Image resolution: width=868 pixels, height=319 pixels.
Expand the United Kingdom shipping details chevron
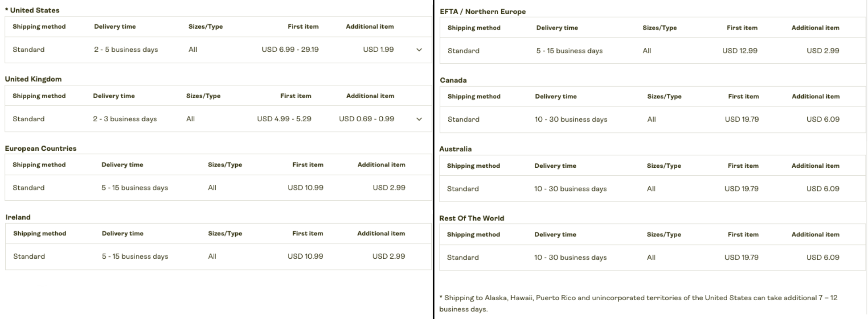pyautogui.click(x=418, y=119)
